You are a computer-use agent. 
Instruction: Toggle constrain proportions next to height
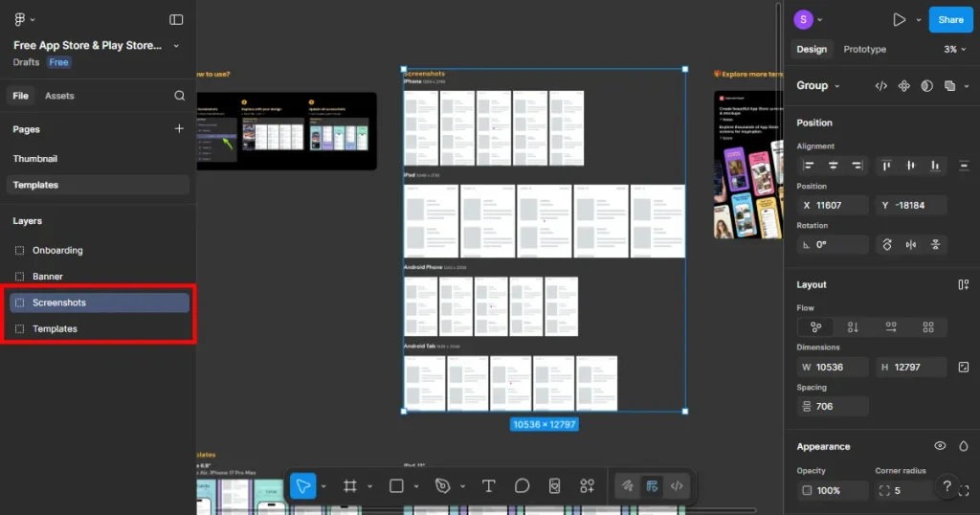(963, 368)
